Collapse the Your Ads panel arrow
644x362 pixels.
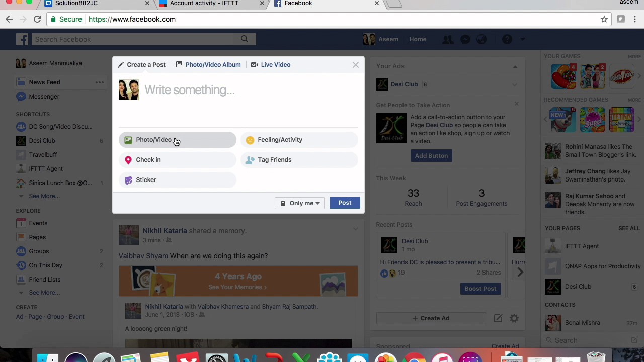point(515,66)
